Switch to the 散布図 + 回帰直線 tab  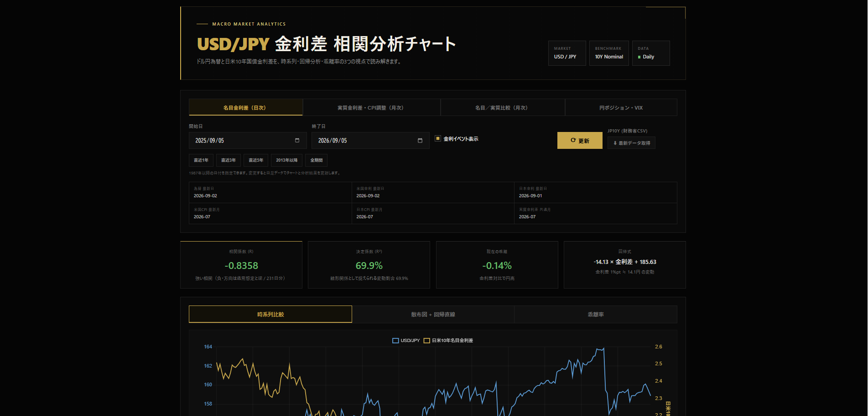pyautogui.click(x=433, y=314)
